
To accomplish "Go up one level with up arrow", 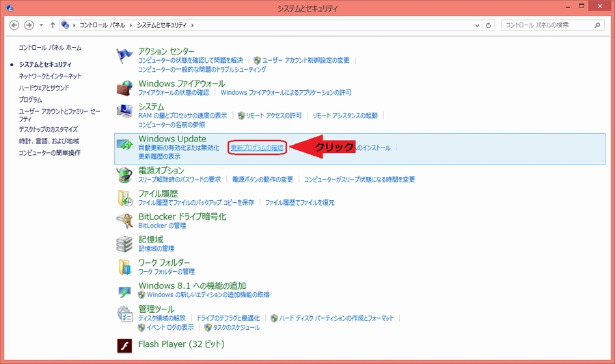I will [x=53, y=25].
